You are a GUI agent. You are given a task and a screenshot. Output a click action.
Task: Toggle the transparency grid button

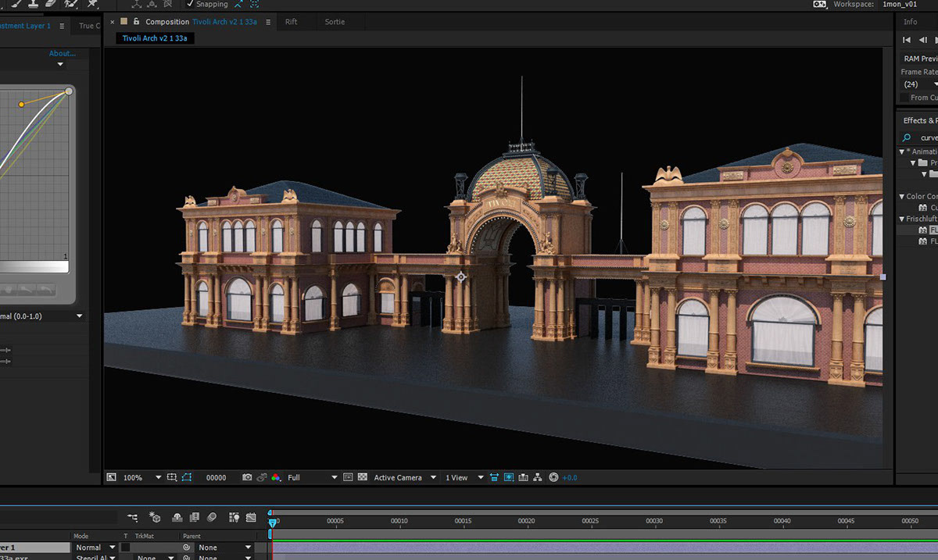363,477
